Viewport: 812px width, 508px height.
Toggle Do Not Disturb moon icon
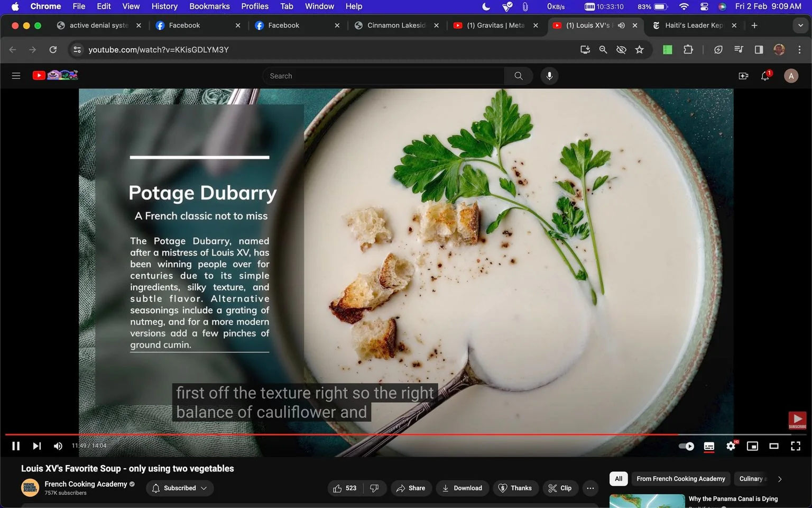(x=486, y=6)
